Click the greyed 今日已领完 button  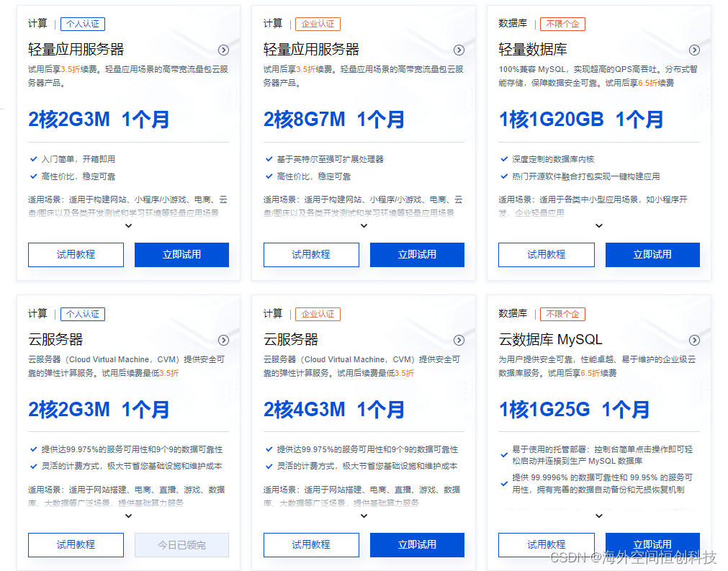click(x=181, y=544)
